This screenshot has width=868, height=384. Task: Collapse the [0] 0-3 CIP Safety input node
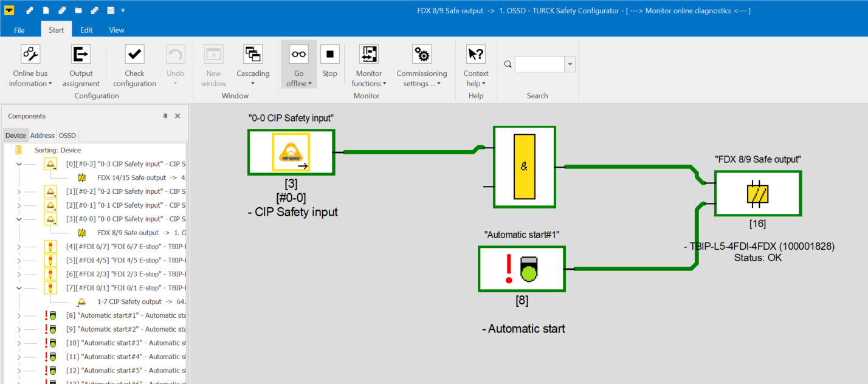point(19,164)
